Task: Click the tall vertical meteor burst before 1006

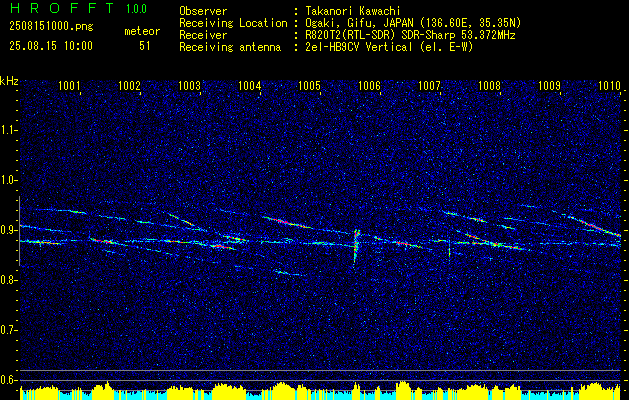Action: 356,249
